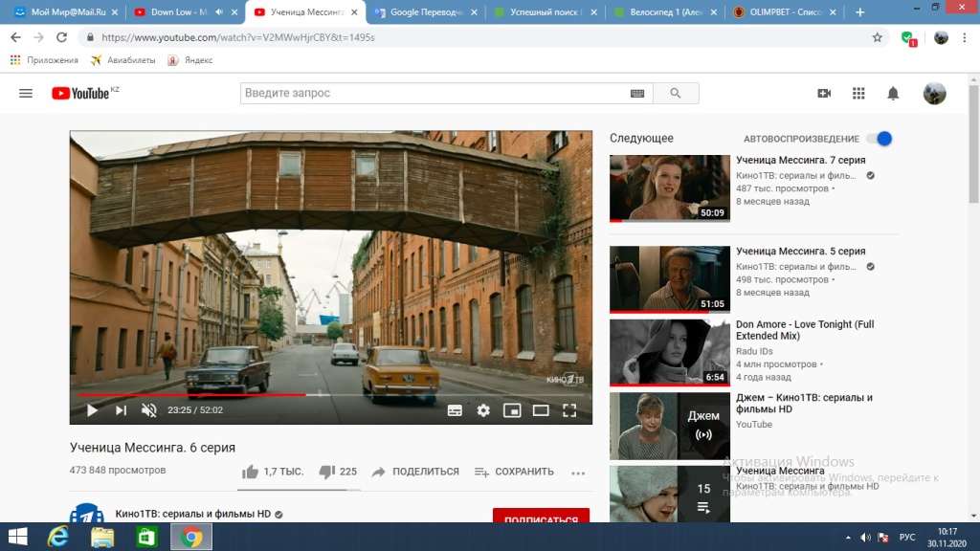This screenshot has width=980, height=551.
Task: Unmute the video player sound
Action: pos(148,410)
